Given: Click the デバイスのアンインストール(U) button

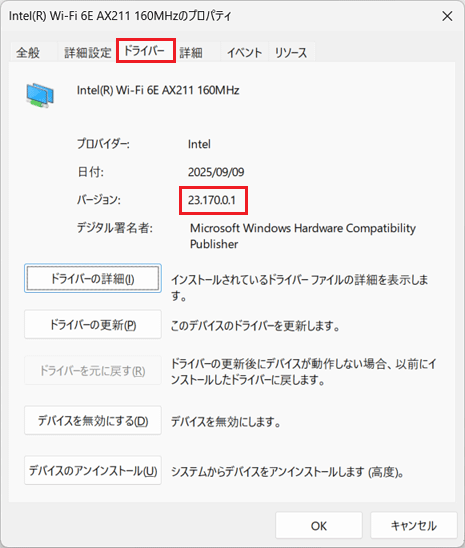Looking at the screenshot, I should pos(93,470).
